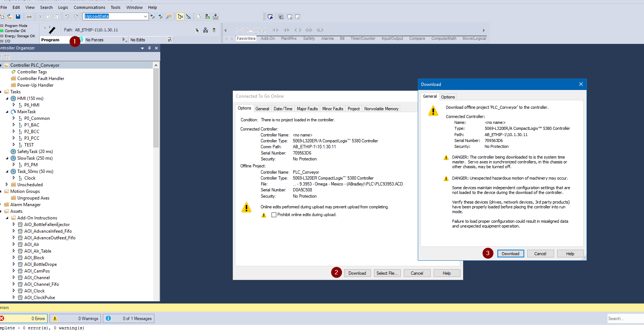Save the project with the floppy icon

pyautogui.click(x=18, y=17)
